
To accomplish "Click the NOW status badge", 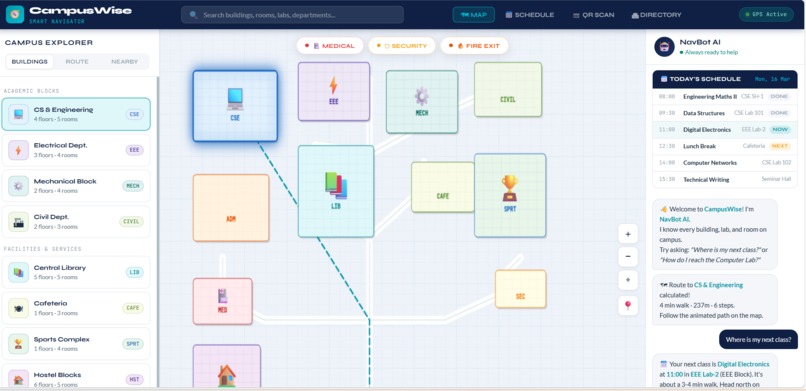I will tap(780, 129).
